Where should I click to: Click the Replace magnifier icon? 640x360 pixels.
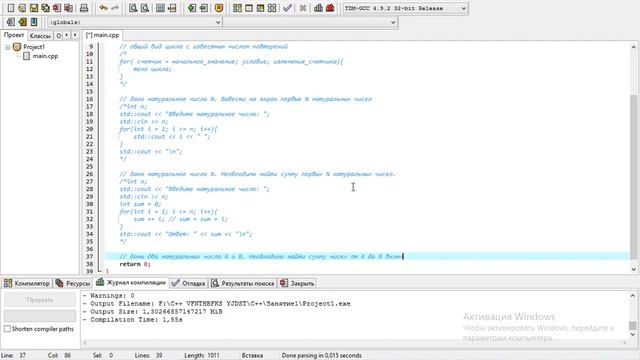click(x=144, y=8)
